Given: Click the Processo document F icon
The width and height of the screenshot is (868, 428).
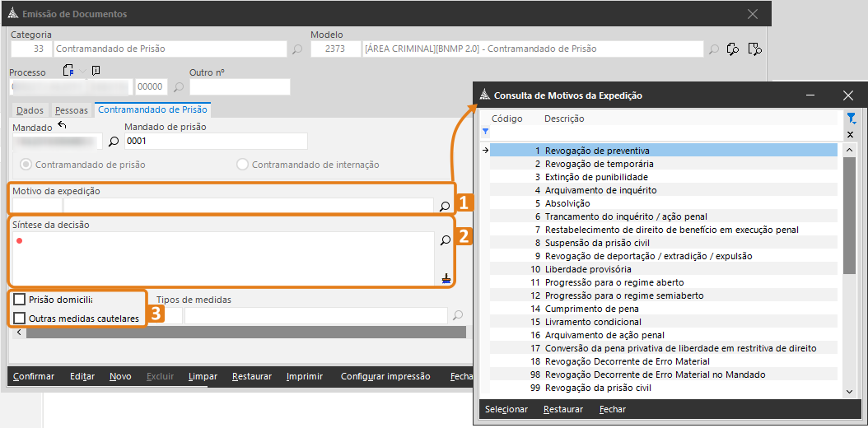Looking at the screenshot, I should click(68, 71).
